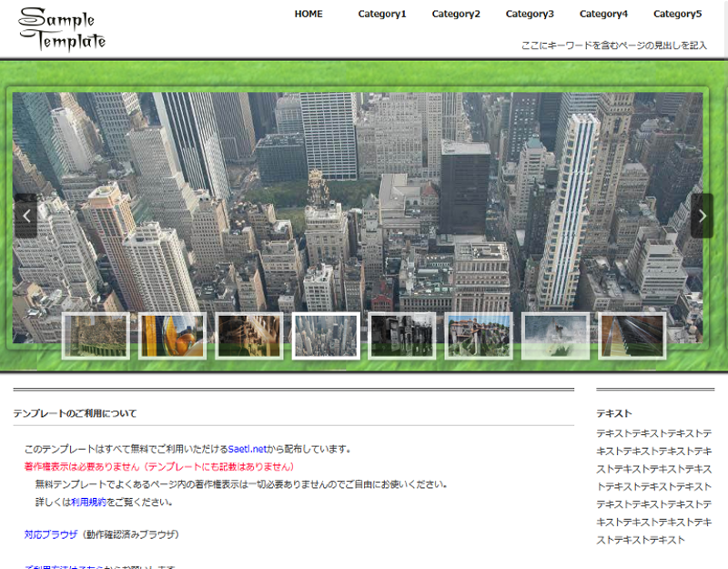Select Category2 from the top menu
The height and width of the screenshot is (569, 728).
(456, 14)
